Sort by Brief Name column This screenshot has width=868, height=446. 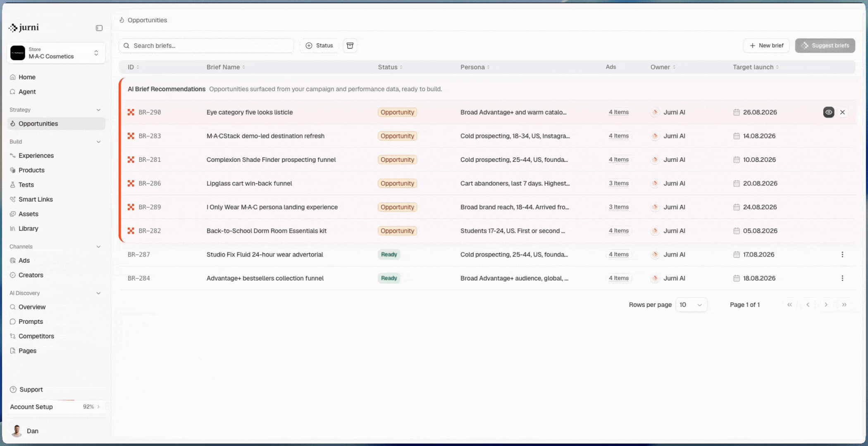tap(226, 67)
